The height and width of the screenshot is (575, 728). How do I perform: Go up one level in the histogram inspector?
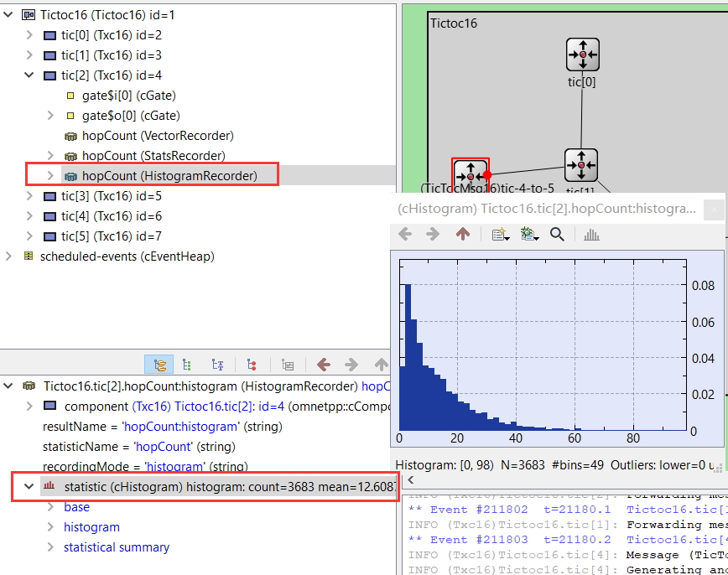pyautogui.click(x=462, y=235)
